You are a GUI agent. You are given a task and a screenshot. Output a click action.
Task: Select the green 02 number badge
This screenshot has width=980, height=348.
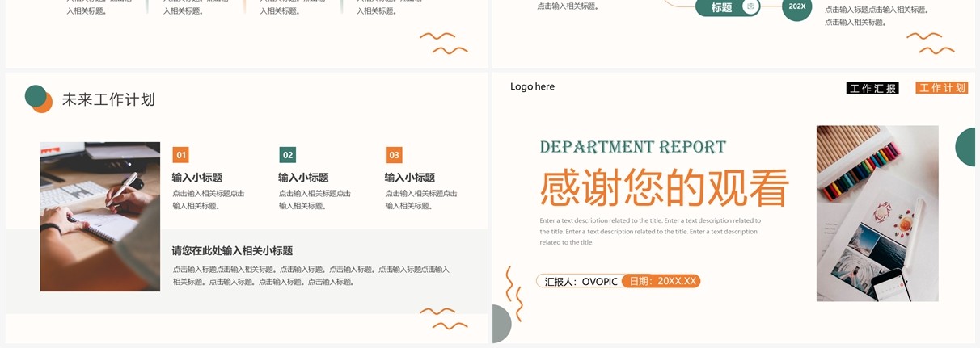(x=288, y=155)
